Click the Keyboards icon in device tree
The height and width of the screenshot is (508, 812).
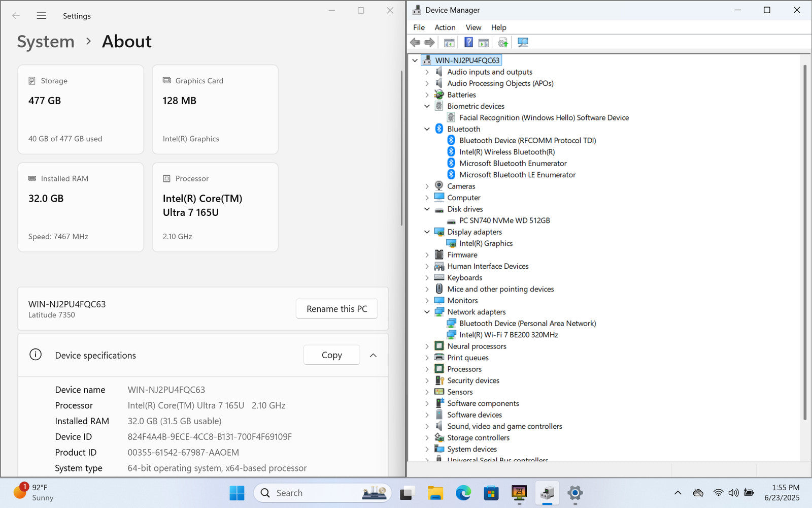pos(439,277)
